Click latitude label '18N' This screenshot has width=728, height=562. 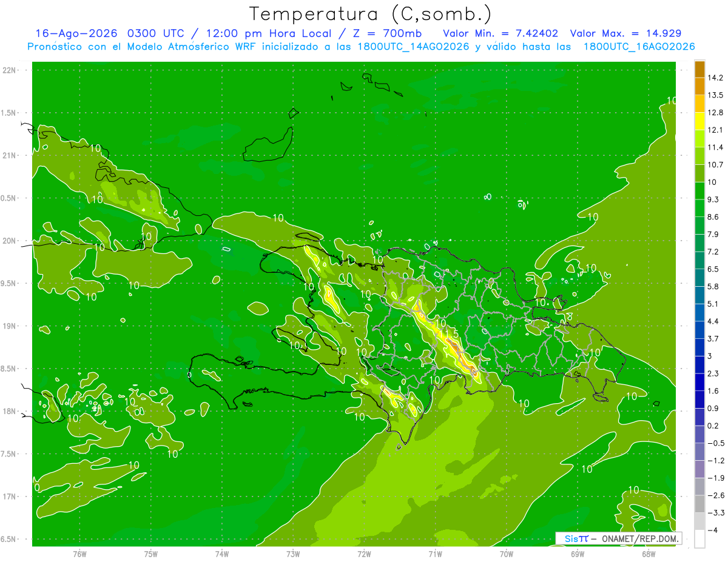10,411
